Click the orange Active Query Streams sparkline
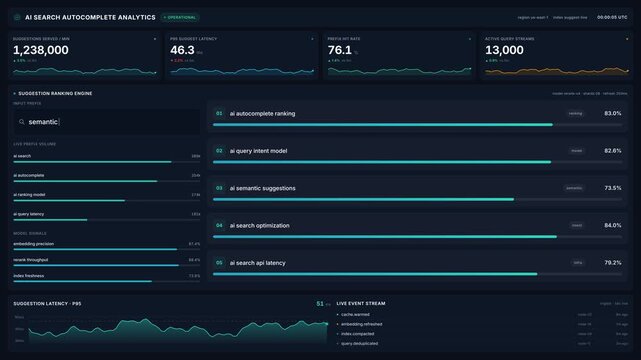The height and width of the screenshot is (360, 641). click(557, 72)
